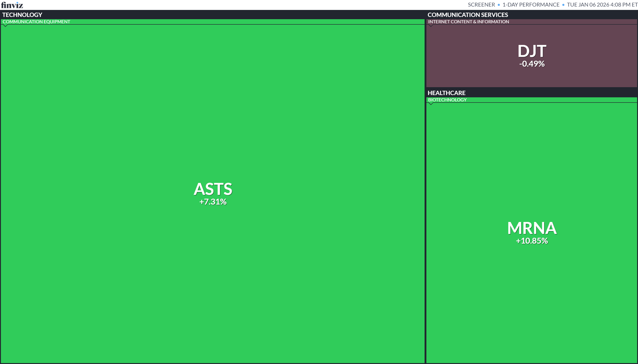Click the notch arrow below Communication Equipment
Viewport: 638px width, 364px height.
[5, 26]
